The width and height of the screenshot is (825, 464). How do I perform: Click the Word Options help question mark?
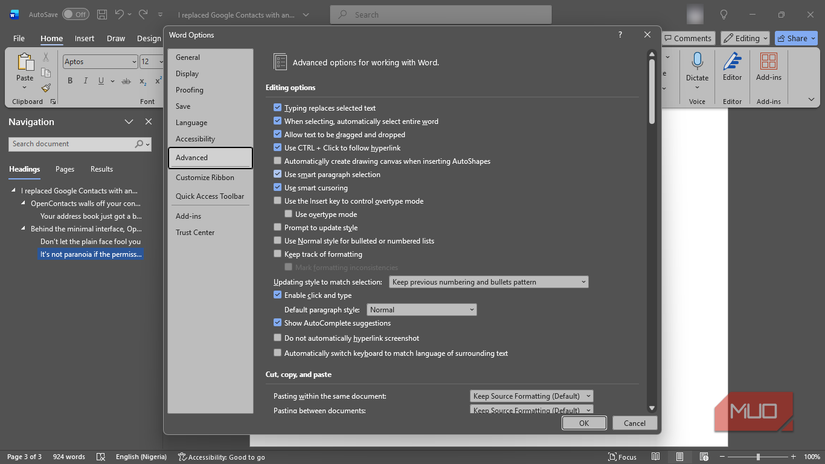(x=620, y=35)
